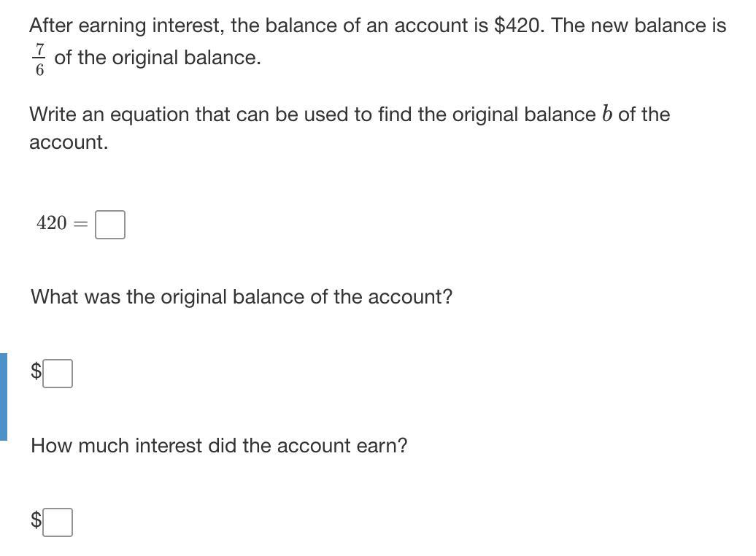Click "What was the original balance" question text
The height and width of the screenshot is (556, 756).
pos(242,297)
